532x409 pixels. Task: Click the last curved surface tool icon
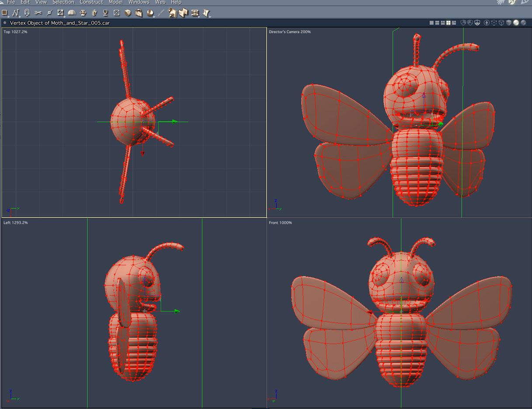(206, 13)
